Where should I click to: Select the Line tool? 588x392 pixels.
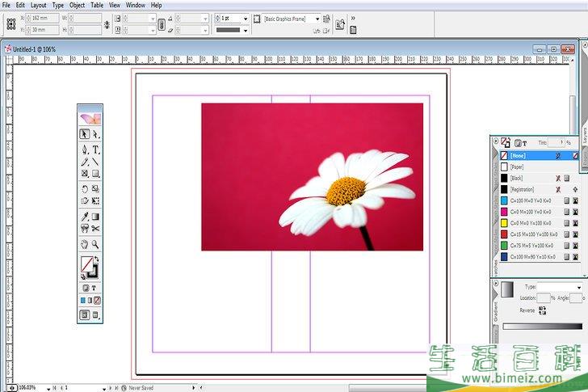pos(95,162)
